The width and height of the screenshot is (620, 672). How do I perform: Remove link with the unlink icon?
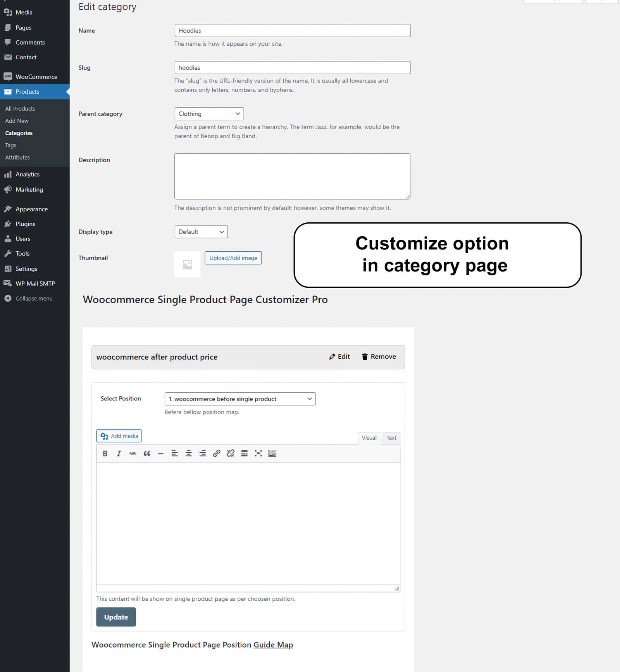pos(231,453)
